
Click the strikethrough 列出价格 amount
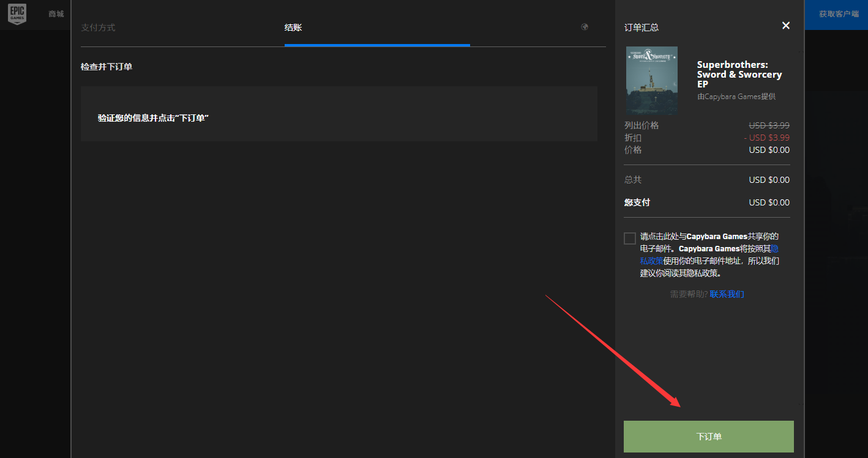point(769,125)
